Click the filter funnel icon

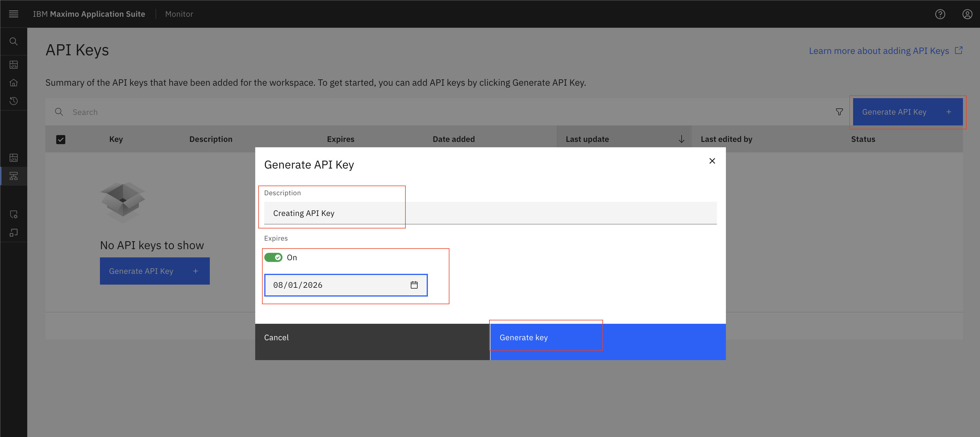tap(839, 112)
